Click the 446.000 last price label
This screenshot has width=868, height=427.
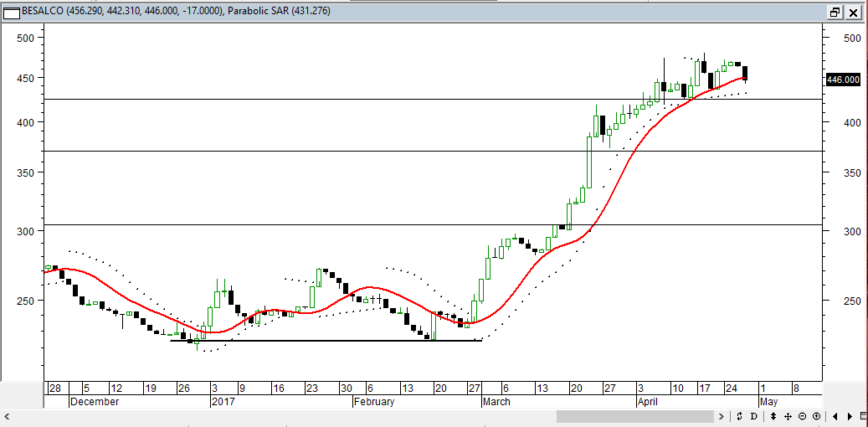[843, 80]
